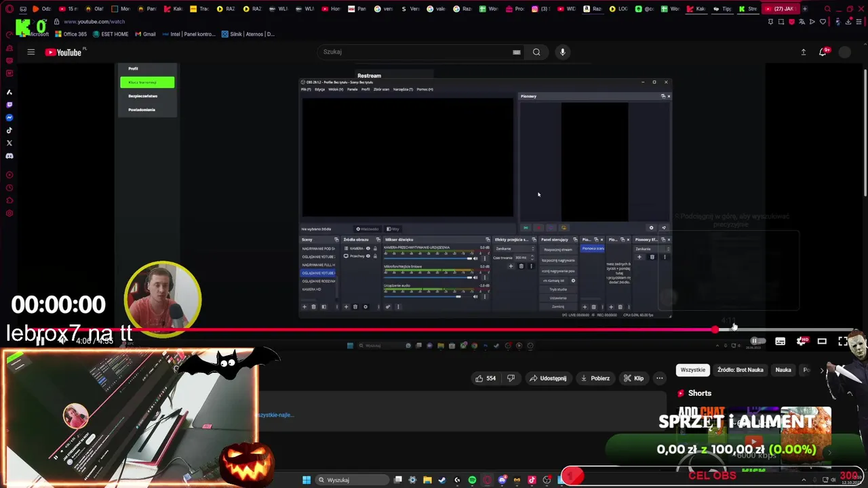Open TikTok in the Opera sidebar
This screenshot has height=488, width=868.
click(x=9, y=130)
